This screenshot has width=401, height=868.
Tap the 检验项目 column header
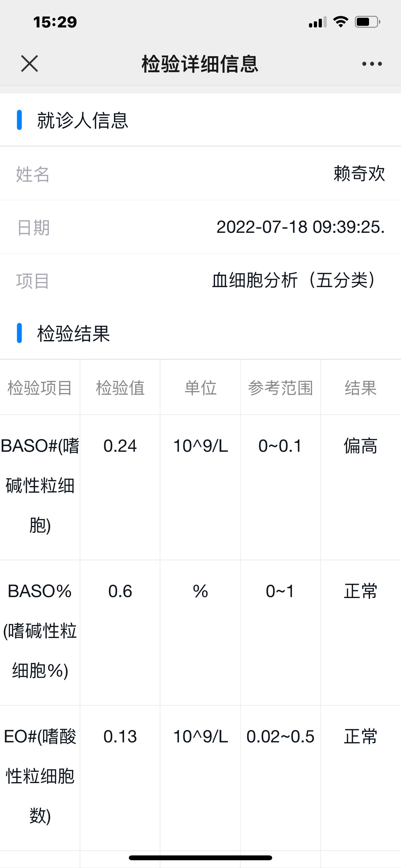40,387
